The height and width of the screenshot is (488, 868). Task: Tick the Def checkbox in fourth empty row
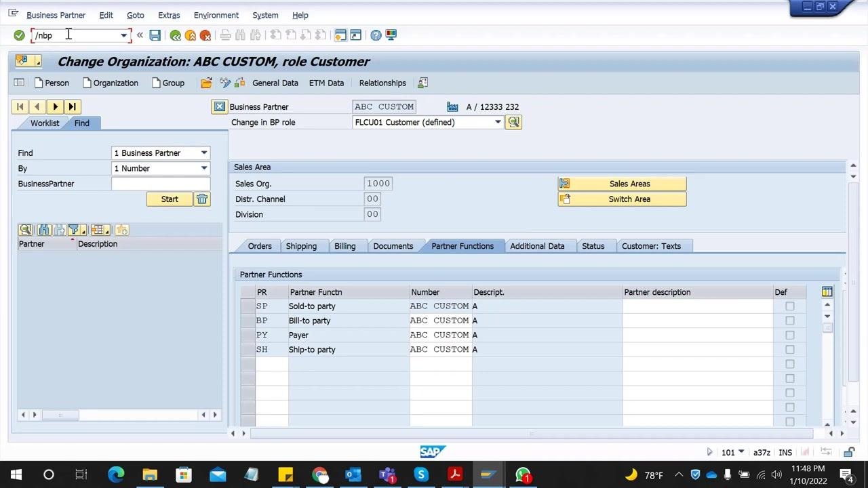790,407
